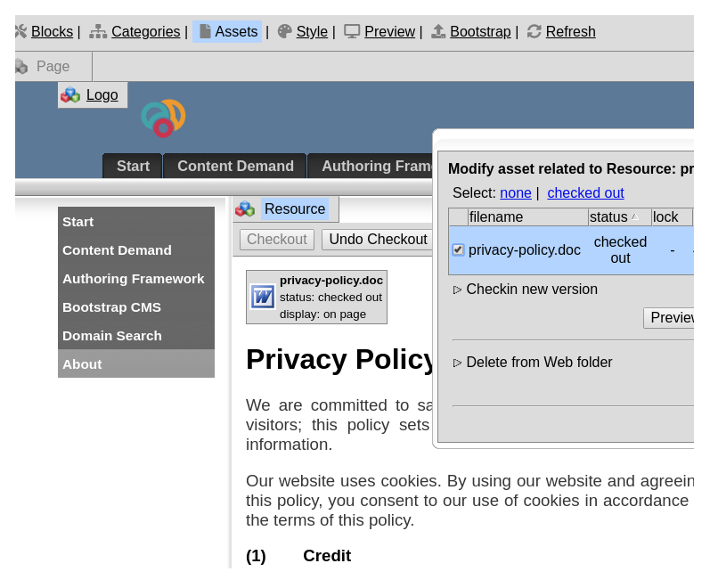This screenshot has width=710, height=588.
Task: Click the Resource cubes icon
Action: [245, 209]
